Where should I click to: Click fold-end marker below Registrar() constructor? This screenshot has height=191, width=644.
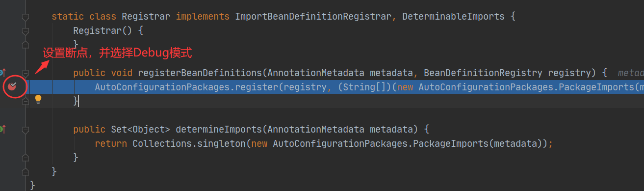point(26,45)
